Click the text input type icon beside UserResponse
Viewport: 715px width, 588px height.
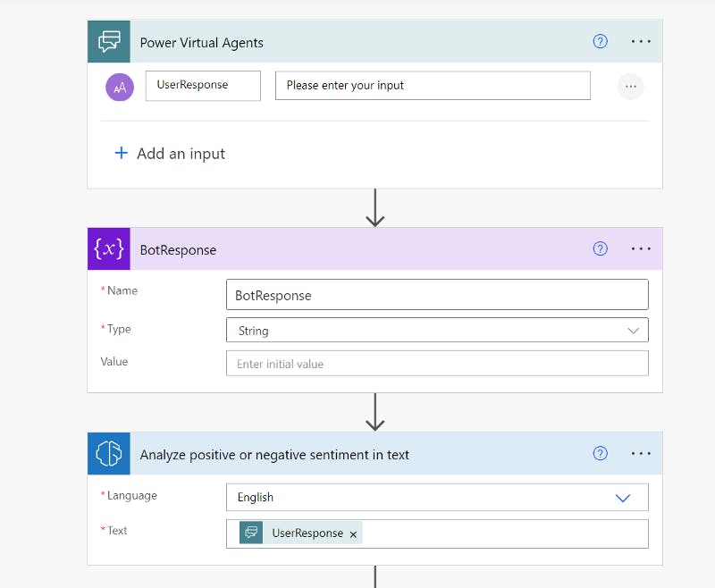pyautogui.click(x=120, y=87)
